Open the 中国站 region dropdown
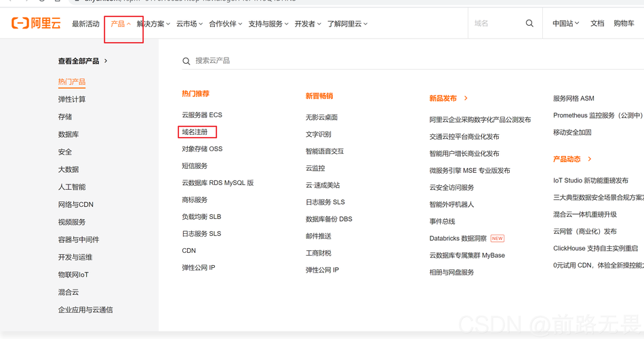 coord(565,24)
